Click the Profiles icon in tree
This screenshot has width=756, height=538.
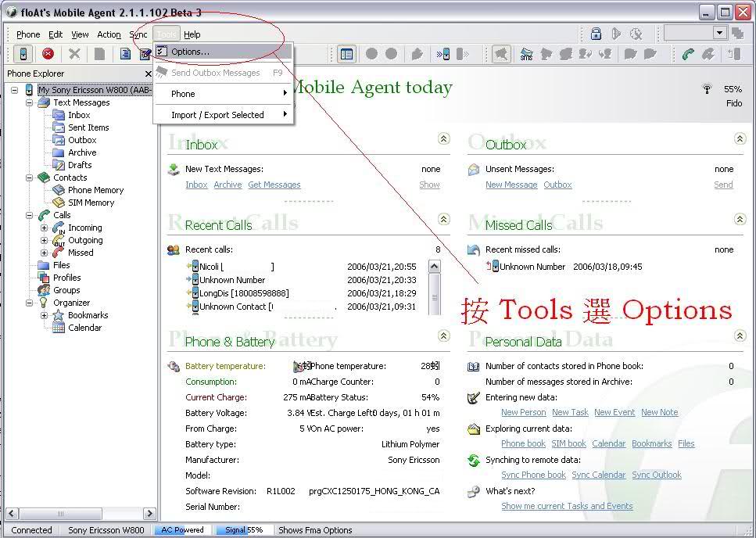tap(44, 278)
